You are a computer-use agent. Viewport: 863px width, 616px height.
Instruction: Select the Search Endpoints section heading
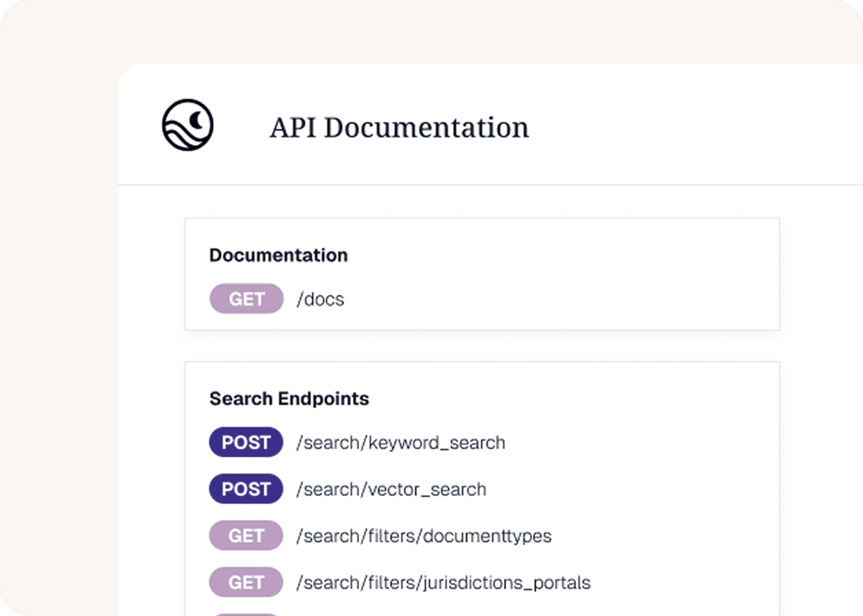point(289,399)
